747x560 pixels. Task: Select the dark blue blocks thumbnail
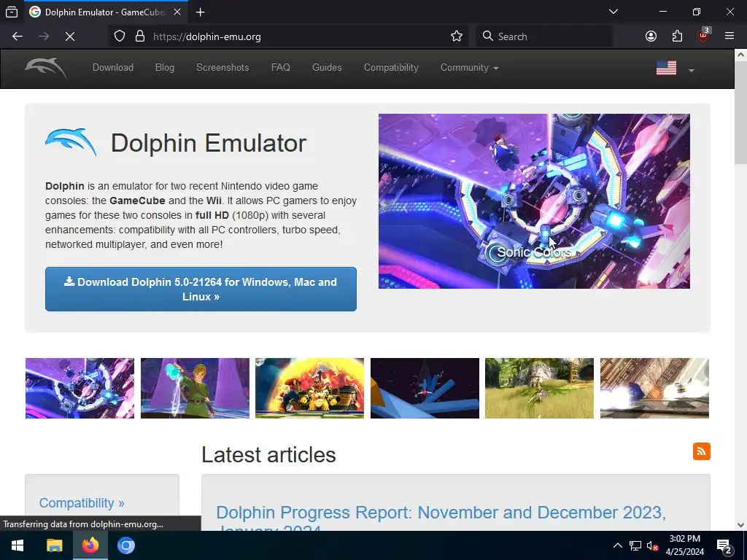pos(425,388)
